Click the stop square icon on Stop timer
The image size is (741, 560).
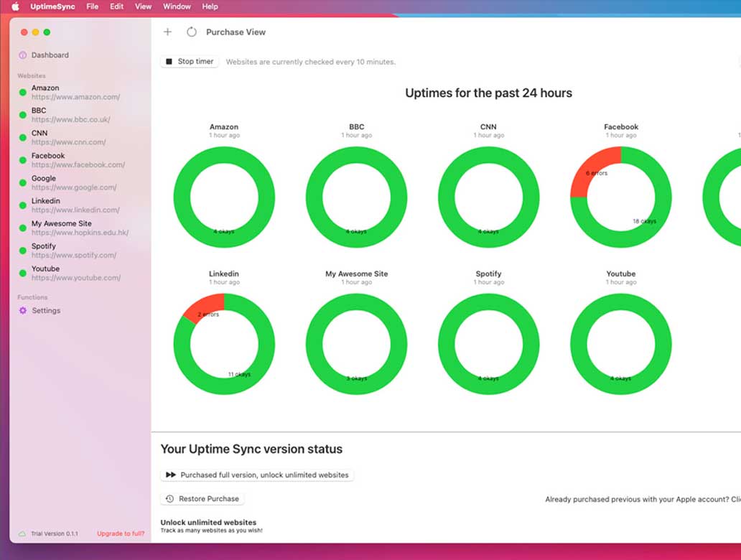169,62
